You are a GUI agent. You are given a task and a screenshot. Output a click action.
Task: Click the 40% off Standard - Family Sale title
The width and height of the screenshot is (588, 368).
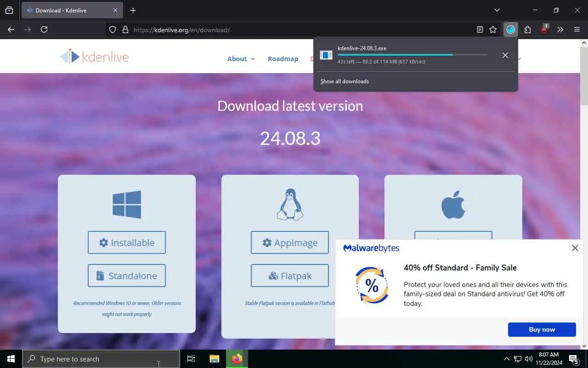[460, 268]
